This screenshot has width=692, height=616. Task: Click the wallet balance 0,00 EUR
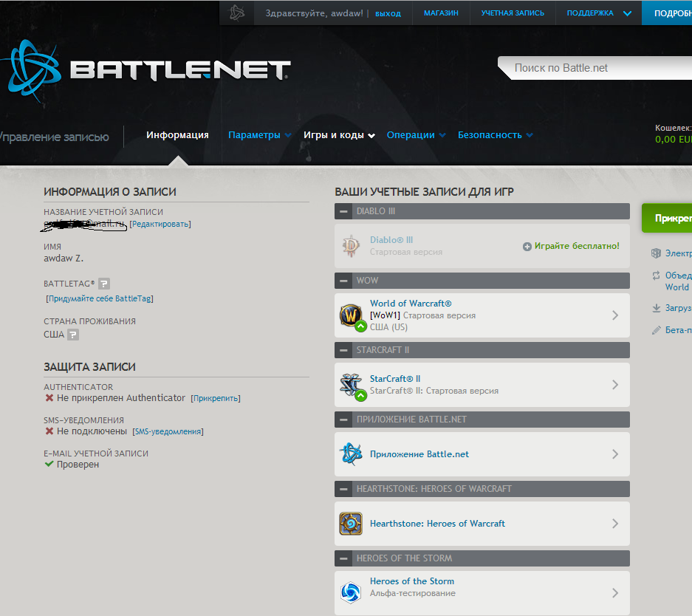click(x=674, y=140)
